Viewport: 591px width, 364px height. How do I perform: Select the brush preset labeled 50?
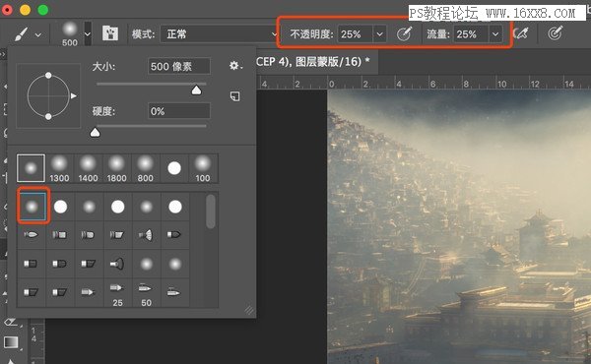pyautogui.click(x=146, y=293)
